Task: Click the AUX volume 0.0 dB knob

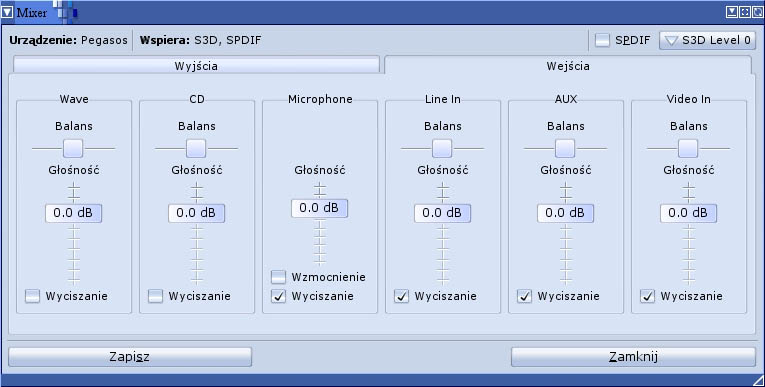Action: tap(565, 213)
